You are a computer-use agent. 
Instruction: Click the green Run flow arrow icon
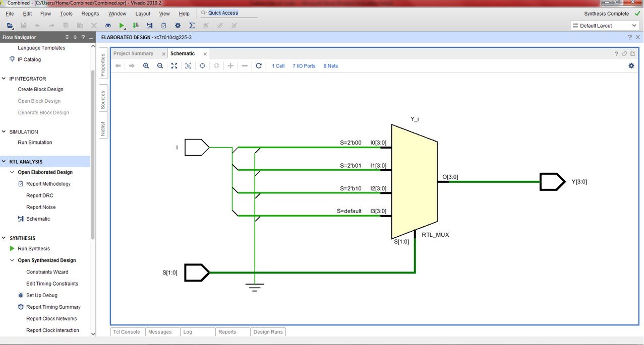click(122, 25)
